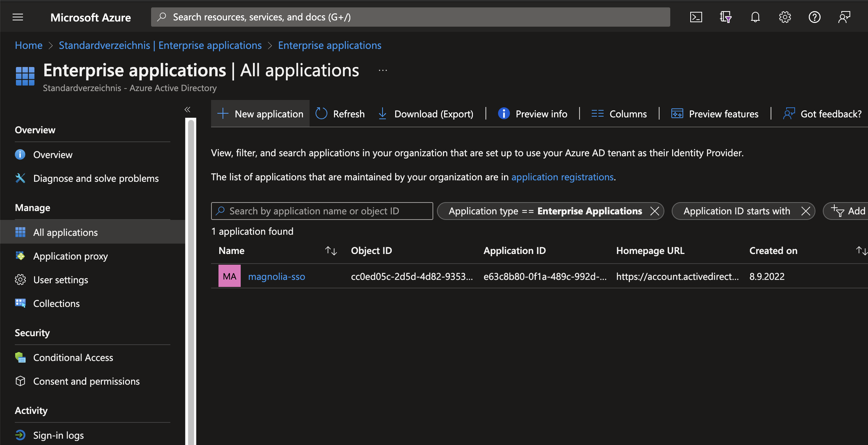Select the homepage URL cell

pyautogui.click(x=677, y=277)
